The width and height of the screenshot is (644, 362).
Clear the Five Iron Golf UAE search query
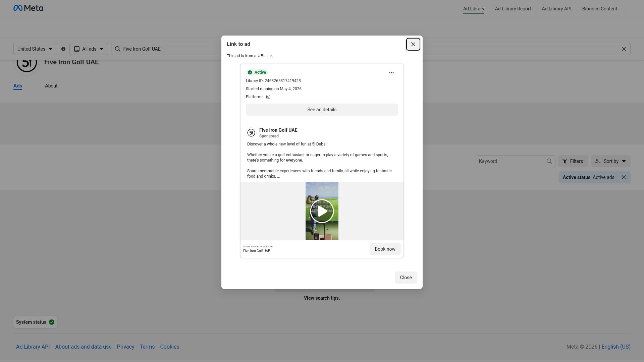[624, 49]
